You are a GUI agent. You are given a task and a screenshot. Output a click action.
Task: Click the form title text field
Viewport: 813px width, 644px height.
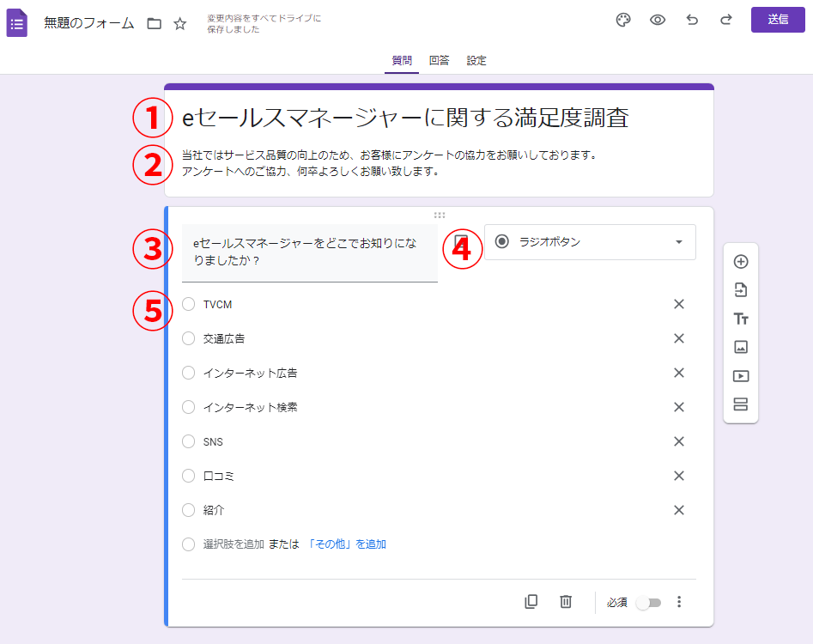click(x=405, y=118)
